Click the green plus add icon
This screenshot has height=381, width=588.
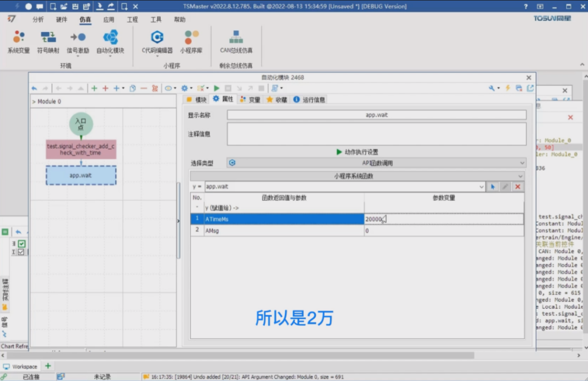click(94, 88)
